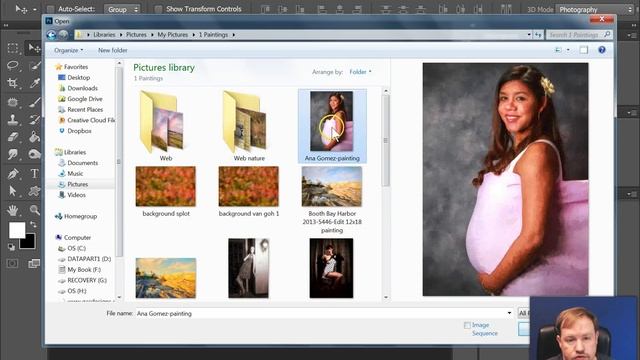Select the Lasso tool

(13, 66)
